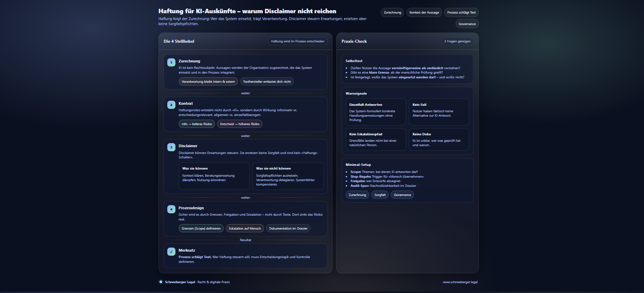
Task: Click the "Entscheid → höheres Risiko" chip
Action: (x=240, y=124)
